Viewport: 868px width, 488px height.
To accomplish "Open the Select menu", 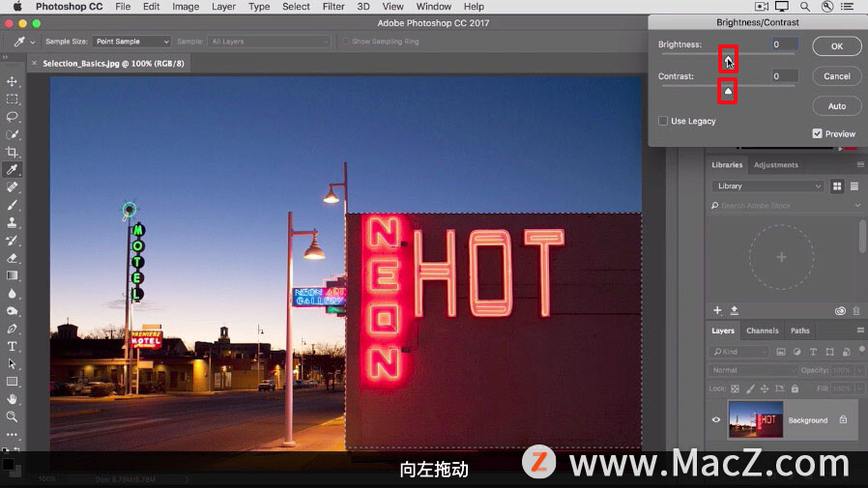I will click(x=296, y=7).
